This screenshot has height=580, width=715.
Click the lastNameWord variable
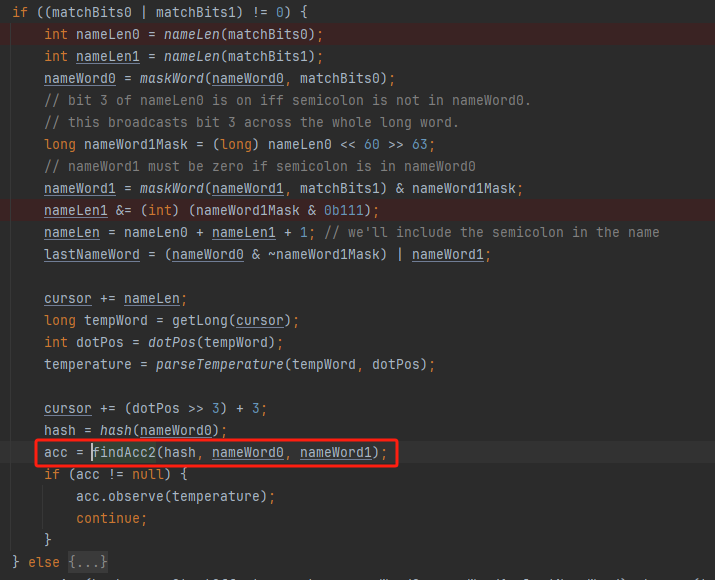(92, 254)
